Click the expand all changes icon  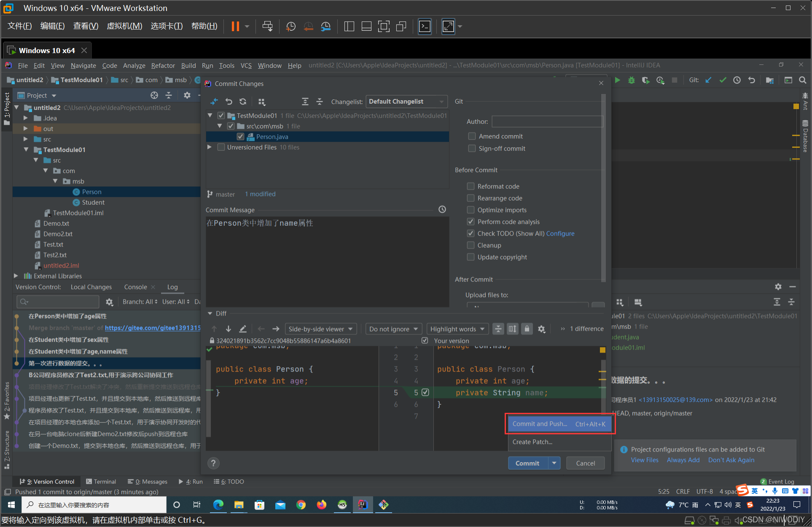(305, 101)
